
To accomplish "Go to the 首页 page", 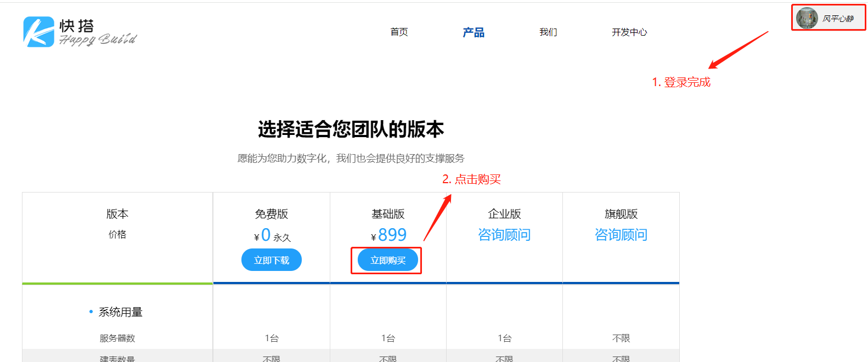I will [399, 32].
